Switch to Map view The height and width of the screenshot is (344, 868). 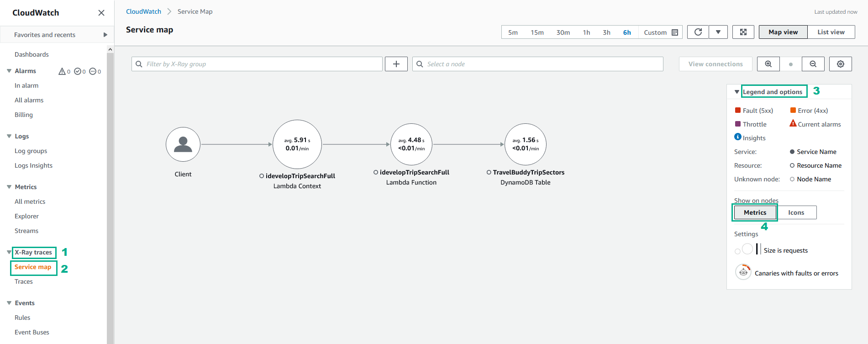click(x=783, y=32)
